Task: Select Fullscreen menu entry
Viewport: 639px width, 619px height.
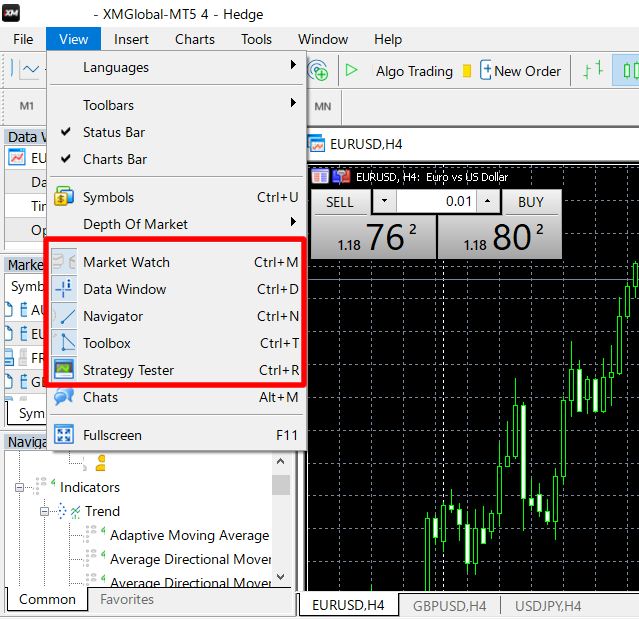Action: pos(177,435)
